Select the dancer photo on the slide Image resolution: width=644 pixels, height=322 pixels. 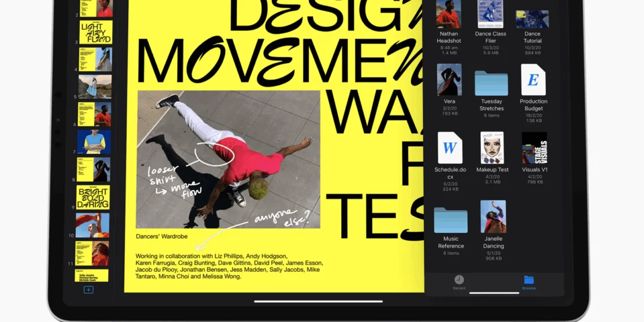228,159
